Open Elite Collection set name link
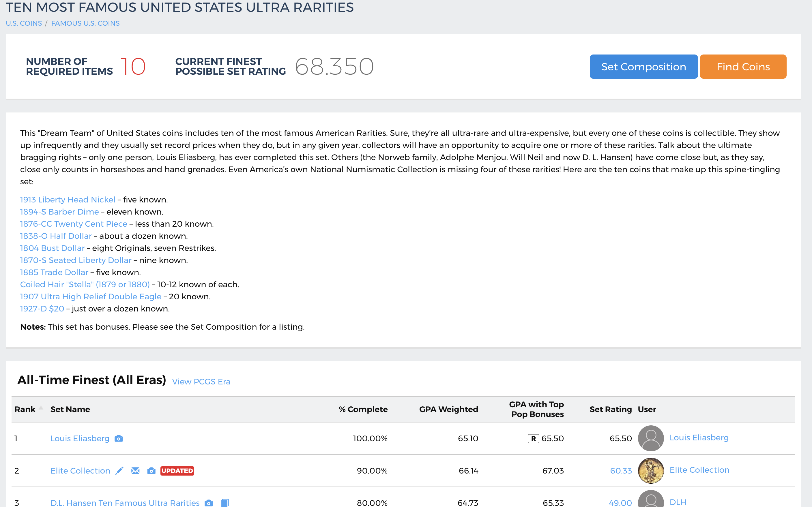 [x=80, y=470]
